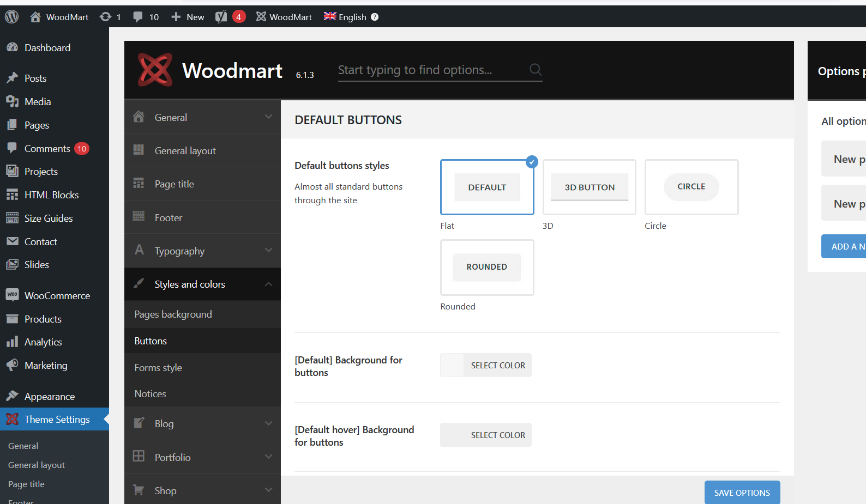This screenshot has height=504, width=866.
Task: Click default hover background color swatch preview
Action: click(452, 435)
